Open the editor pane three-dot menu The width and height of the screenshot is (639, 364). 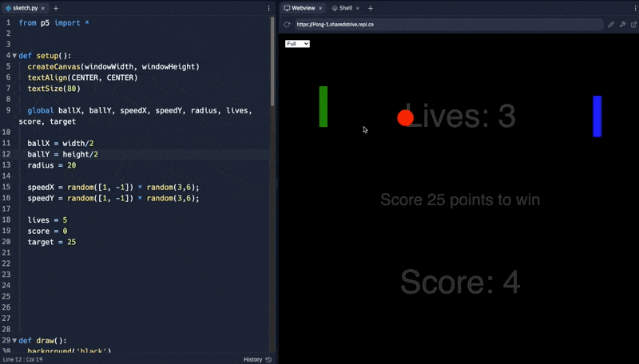point(268,8)
